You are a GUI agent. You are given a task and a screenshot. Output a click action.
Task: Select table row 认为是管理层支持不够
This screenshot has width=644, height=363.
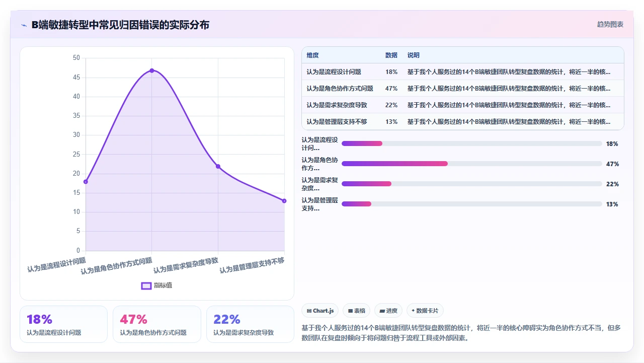[463, 122]
